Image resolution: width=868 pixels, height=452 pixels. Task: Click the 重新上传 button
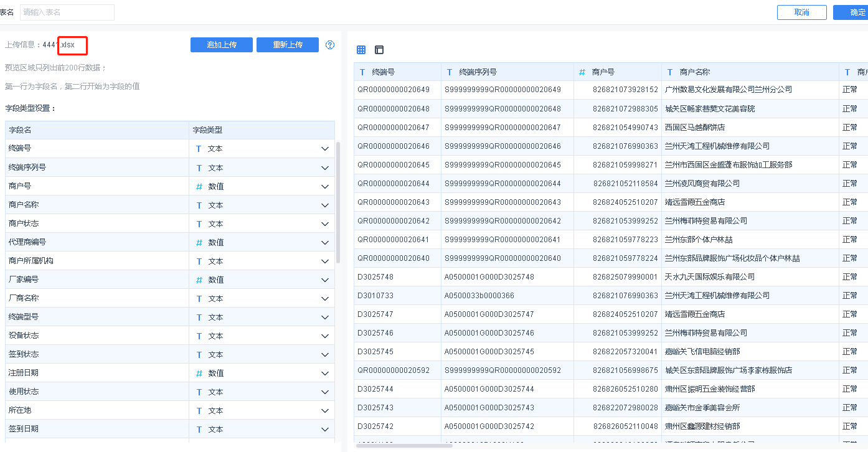click(x=288, y=45)
